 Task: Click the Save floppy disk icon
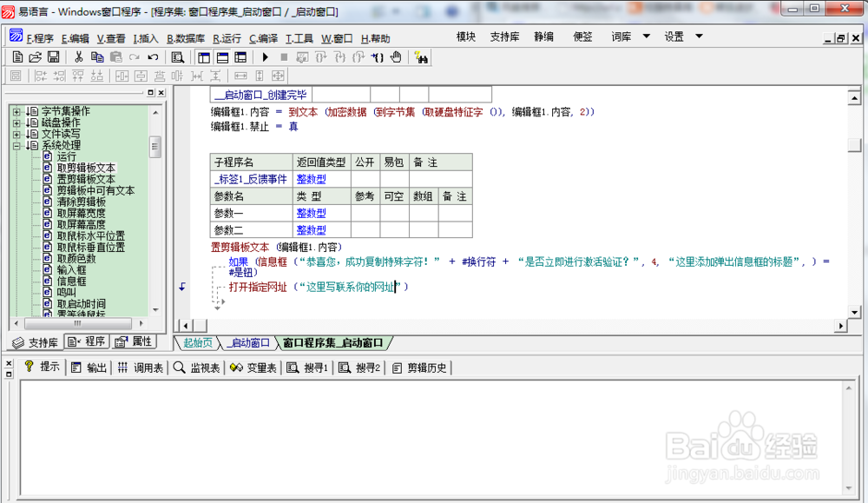point(53,57)
